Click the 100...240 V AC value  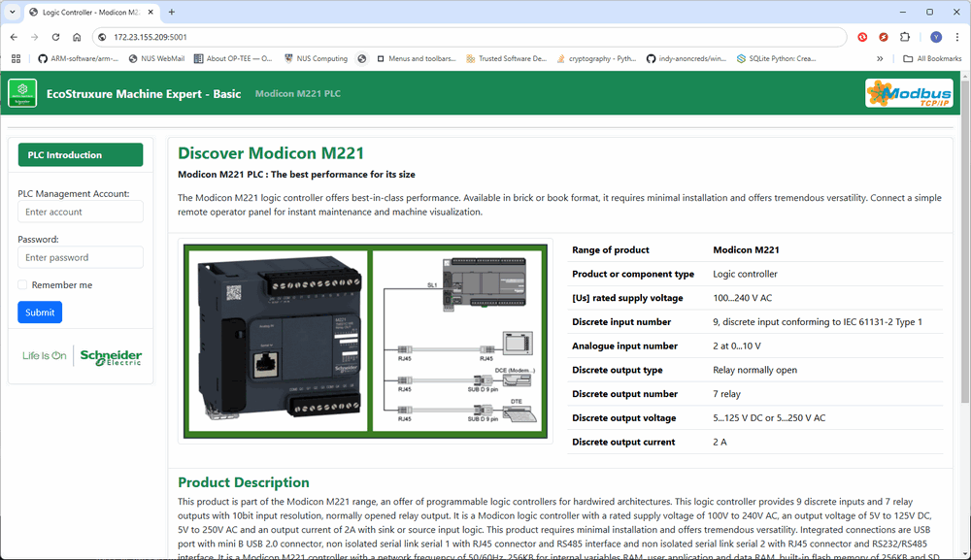pos(743,298)
